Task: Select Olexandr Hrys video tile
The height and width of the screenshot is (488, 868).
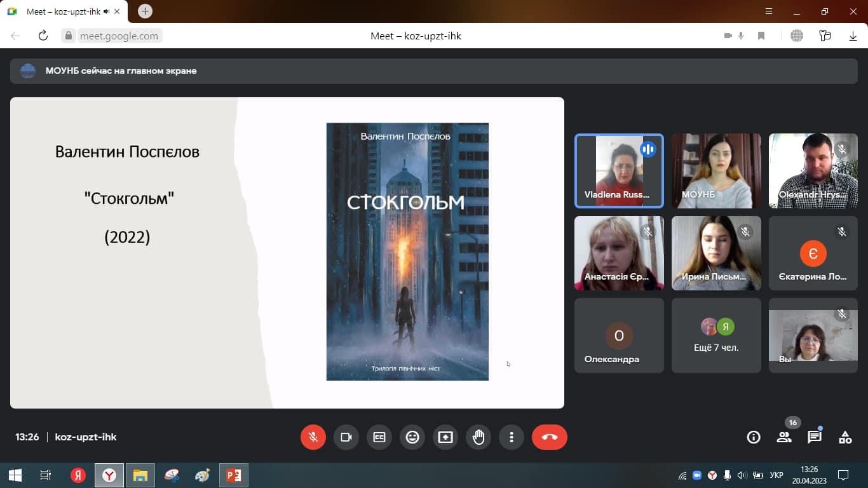Action: tap(813, 171)
